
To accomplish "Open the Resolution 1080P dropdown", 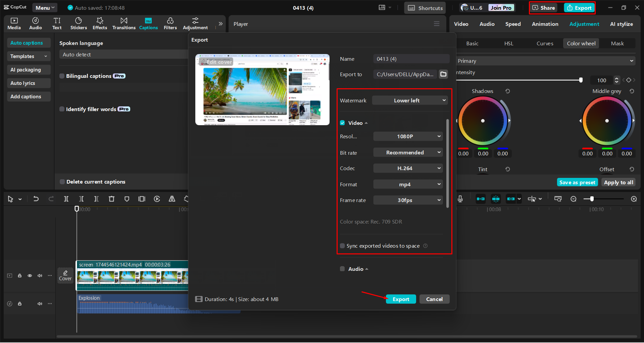I will (x=408, y=137).
